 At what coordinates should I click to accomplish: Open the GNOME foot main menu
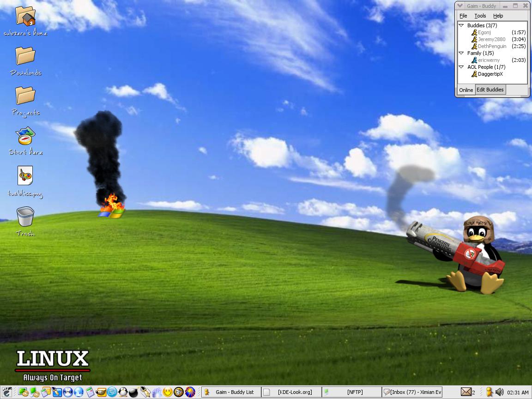[x=7, y=392]
